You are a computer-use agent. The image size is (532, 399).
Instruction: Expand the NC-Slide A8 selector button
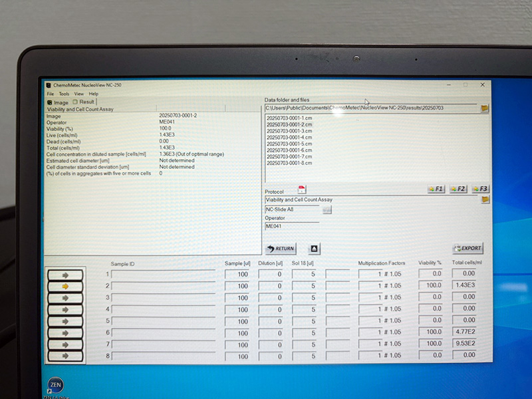(x=327, y=209)
